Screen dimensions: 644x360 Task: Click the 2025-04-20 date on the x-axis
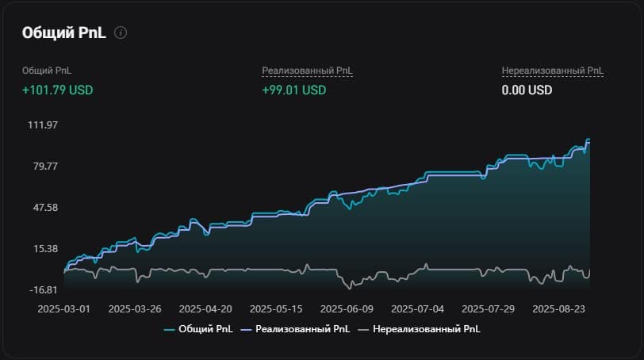pyautogui.click(x=205, y=308)
